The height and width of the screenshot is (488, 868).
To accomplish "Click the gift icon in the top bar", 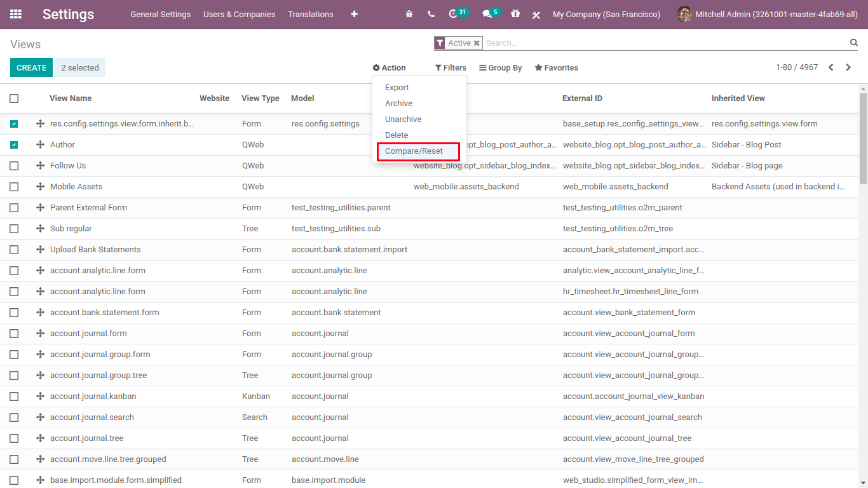I will (515, 13).
